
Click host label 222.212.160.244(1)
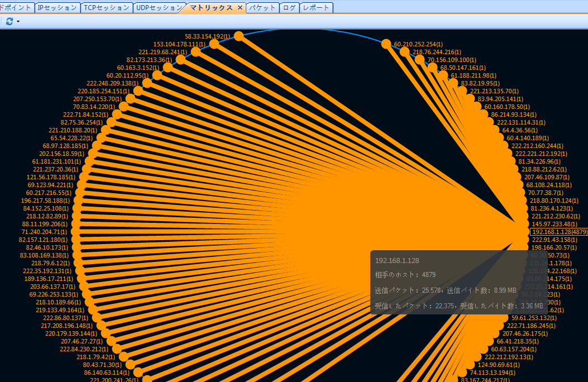[538, 146]
